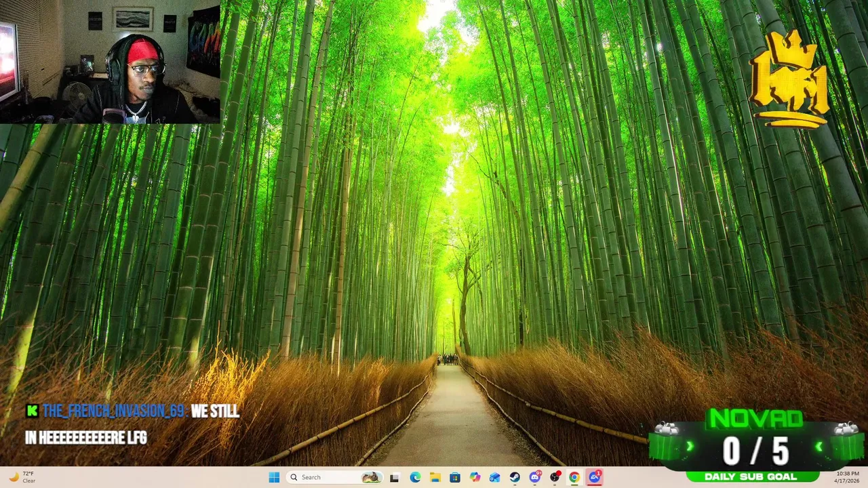Open the Windows Start menu
Image resolution: width=868 pixels, height=488 pixels.
tap(274, 477)
